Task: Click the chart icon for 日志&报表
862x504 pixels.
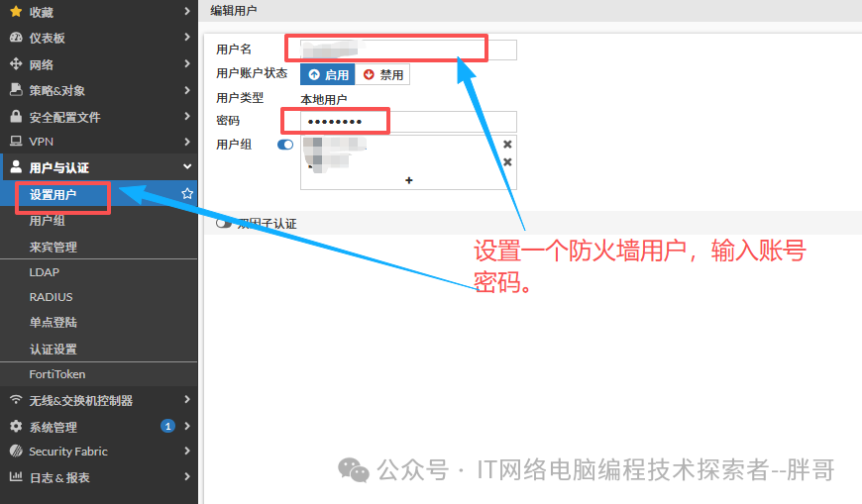Action: pos(16,476)
